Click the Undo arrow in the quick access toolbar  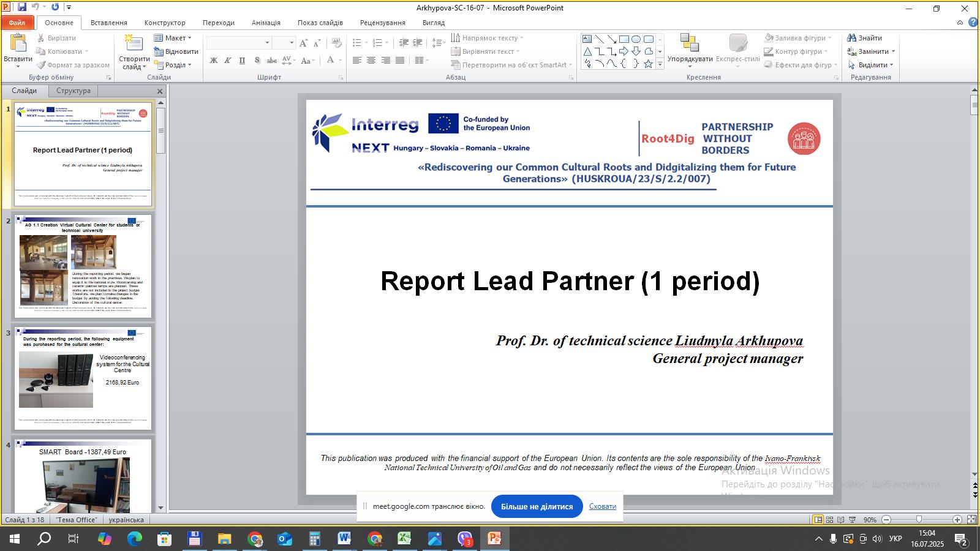(x=35, y=7)
